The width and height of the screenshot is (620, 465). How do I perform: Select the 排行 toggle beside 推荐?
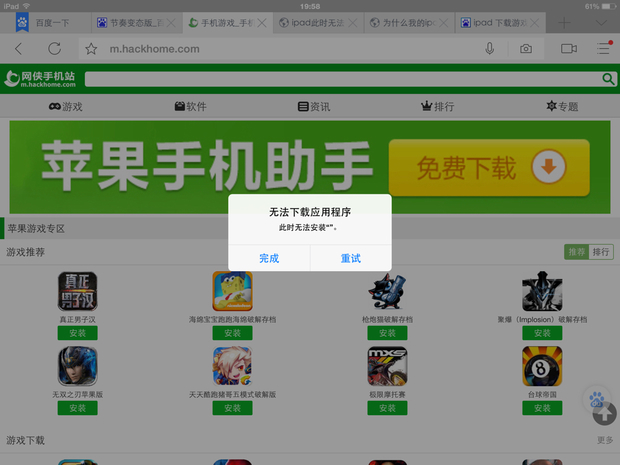[x=601, y=252]
